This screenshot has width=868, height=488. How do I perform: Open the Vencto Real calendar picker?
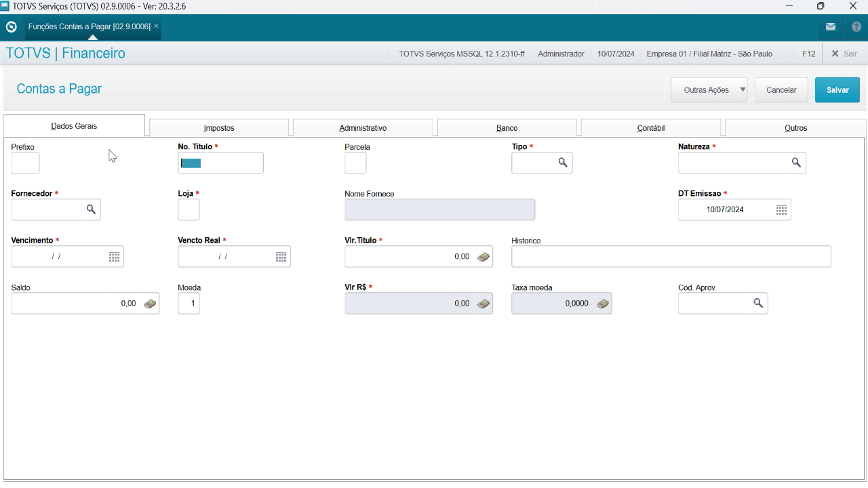(x=281, y=257)
